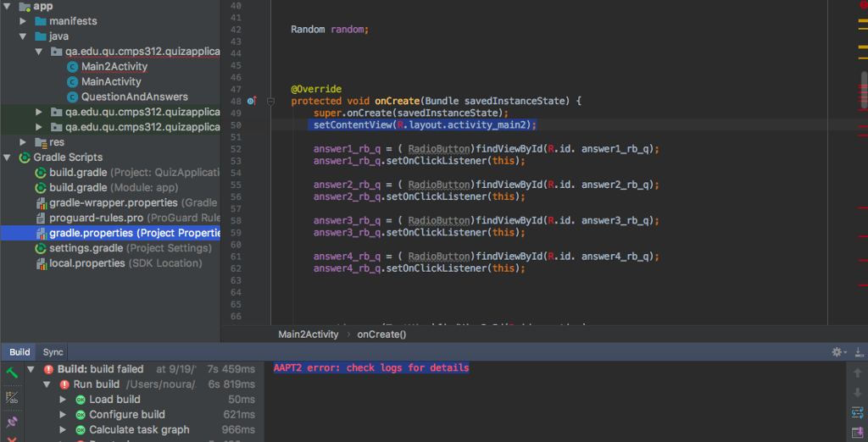Open Main2Activity in the project tree
Image resolution: width=868 pixels, height=442 pixels.
point(114,67)
